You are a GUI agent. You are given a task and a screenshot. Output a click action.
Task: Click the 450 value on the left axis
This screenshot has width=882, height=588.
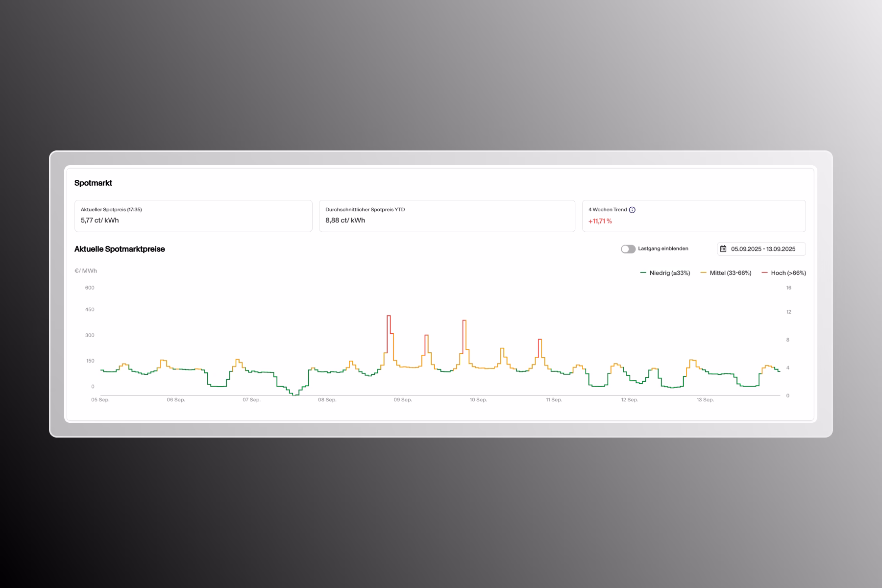tap(90, 310)
